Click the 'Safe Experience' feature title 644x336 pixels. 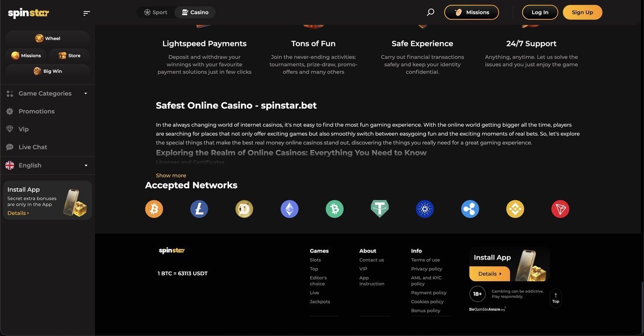[422, 44]
